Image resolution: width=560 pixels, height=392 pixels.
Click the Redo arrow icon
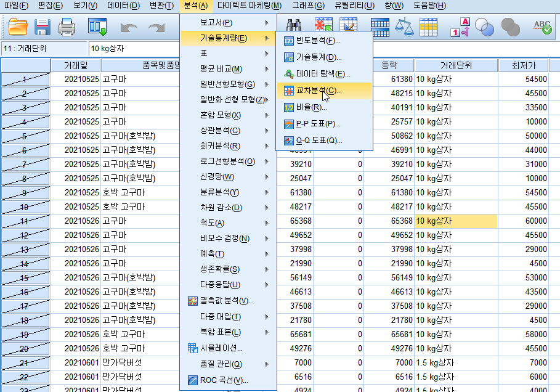coord(156,28)
